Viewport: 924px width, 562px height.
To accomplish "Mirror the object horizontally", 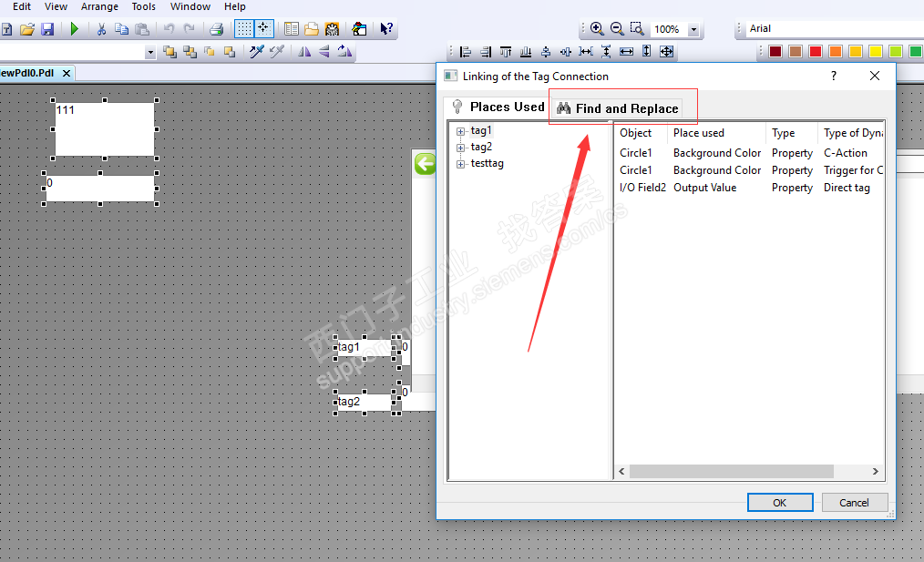I will pos(304,52).
